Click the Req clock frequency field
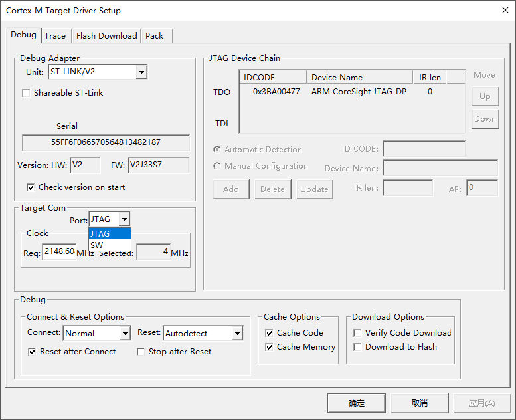This screenshot has height=420, width=516. click(59, 252)
